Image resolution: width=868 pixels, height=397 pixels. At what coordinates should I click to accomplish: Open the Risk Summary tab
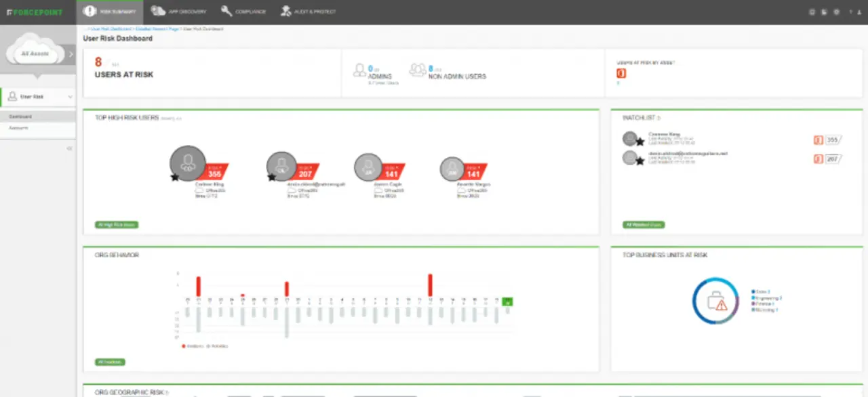click(110, 12)
